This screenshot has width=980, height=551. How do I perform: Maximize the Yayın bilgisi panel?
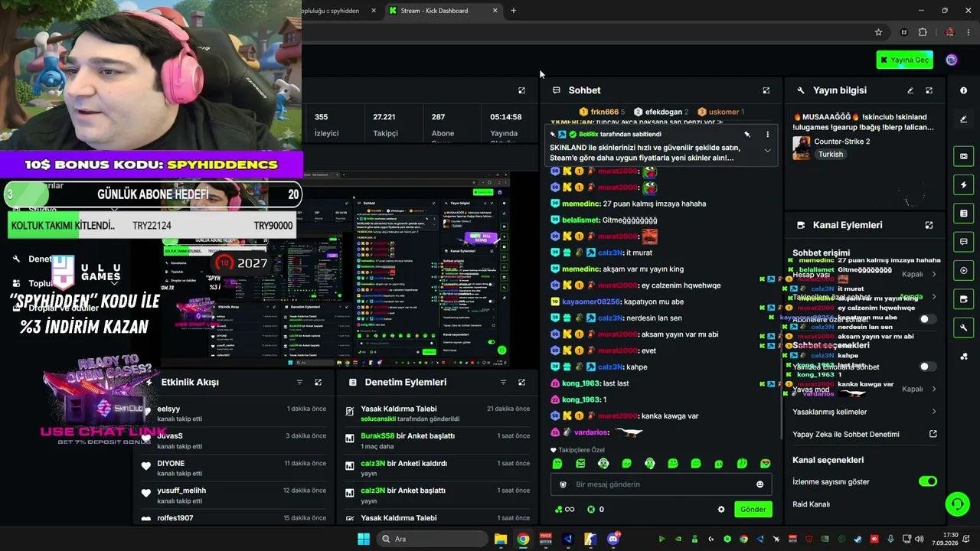[x=929, y=90]
